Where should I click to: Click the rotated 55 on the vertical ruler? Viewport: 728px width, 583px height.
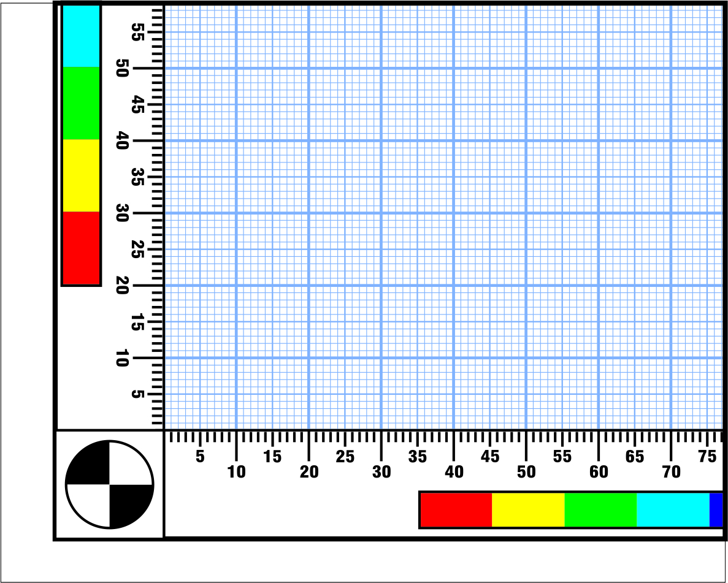click(137, 32)
